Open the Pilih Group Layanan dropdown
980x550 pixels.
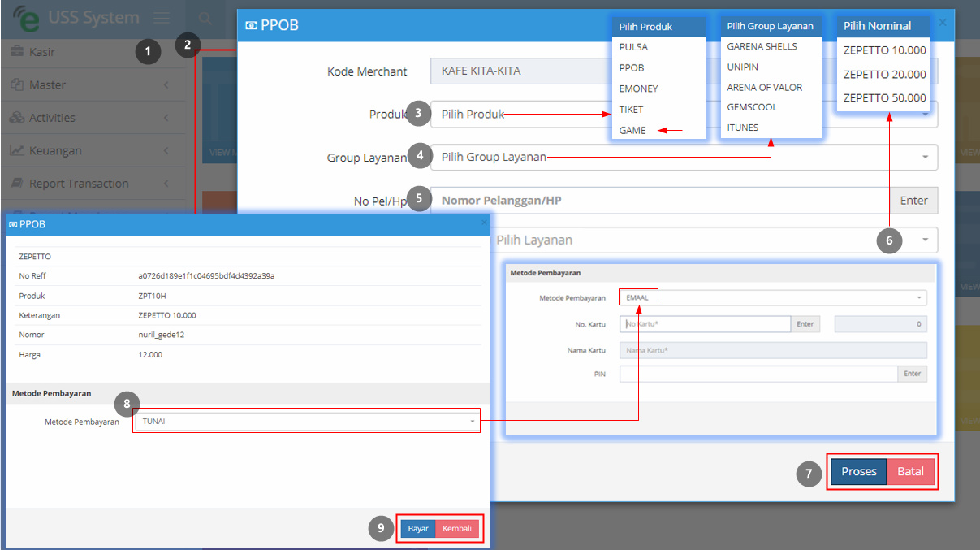point(684,157)
